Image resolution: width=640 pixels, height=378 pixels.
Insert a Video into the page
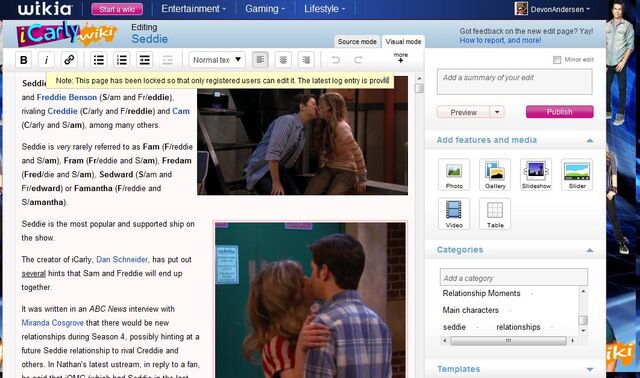454,214
